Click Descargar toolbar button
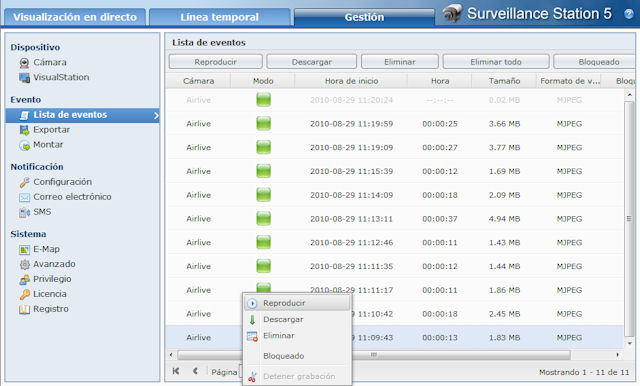640x386 pixels. pyautogui.click(x=311, y=62)
